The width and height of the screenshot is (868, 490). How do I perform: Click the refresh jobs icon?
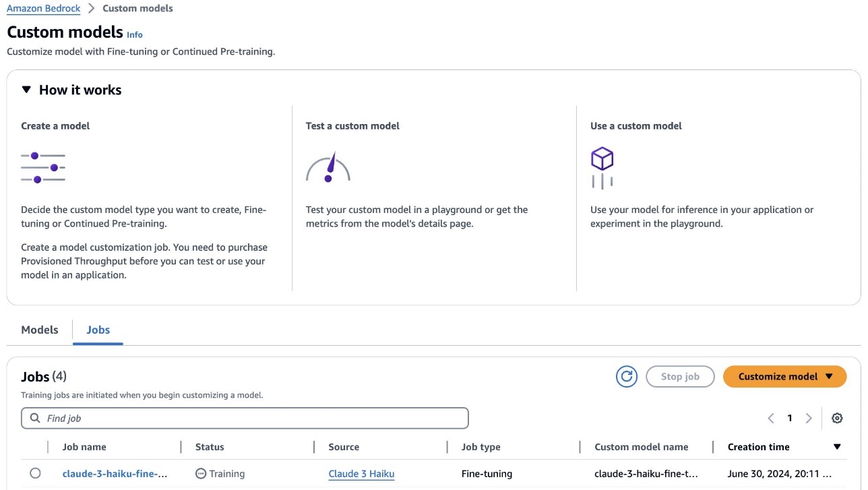tap(626, 377)
